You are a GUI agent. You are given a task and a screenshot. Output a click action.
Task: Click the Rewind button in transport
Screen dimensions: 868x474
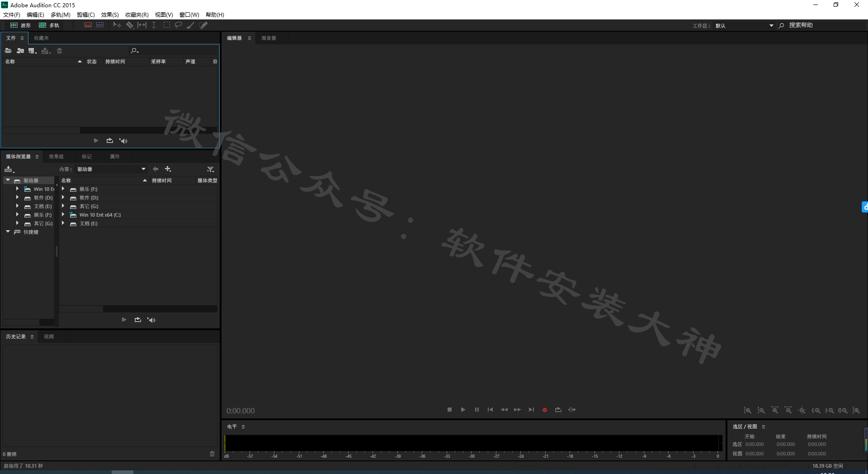click(504, 410)
